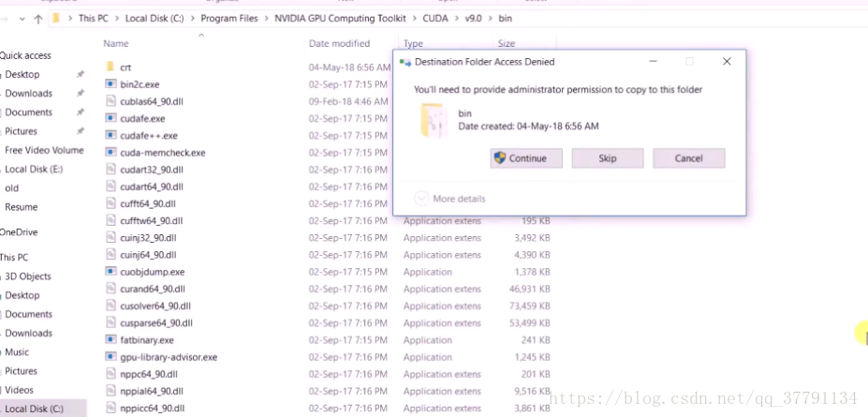Viewport: 868px width, 417px height.
Task: Select the bin2c.exe file icon
Action: (110, 84)
